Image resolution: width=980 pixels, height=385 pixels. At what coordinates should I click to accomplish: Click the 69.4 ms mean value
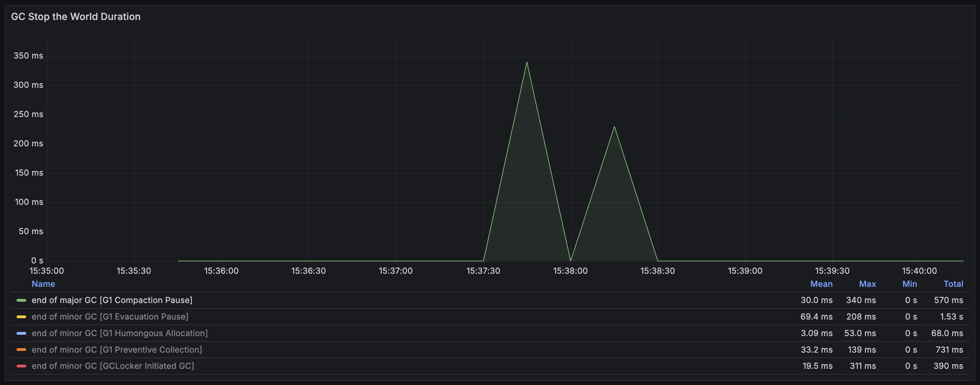(x=816, y=316)
